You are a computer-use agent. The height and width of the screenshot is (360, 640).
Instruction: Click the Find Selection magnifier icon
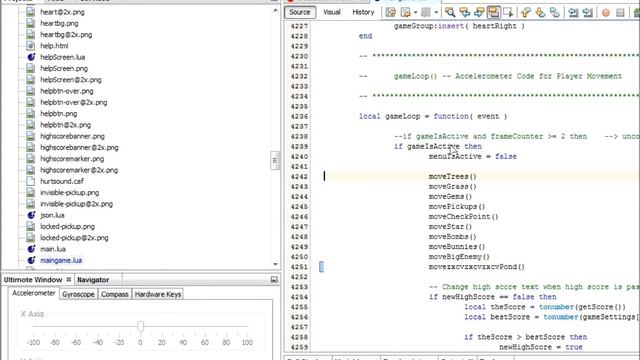pyautogui.click(x=450, y=12)
